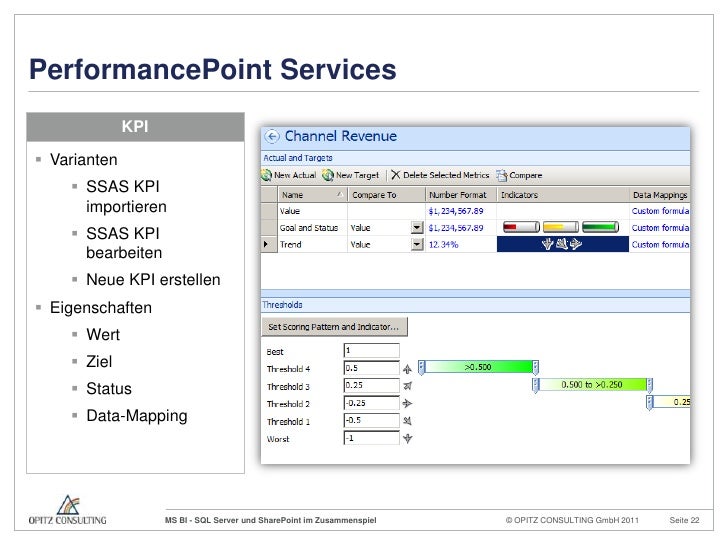Click the New Target toolbar button
The image size is (728, 546).
(x=351, y=175)
